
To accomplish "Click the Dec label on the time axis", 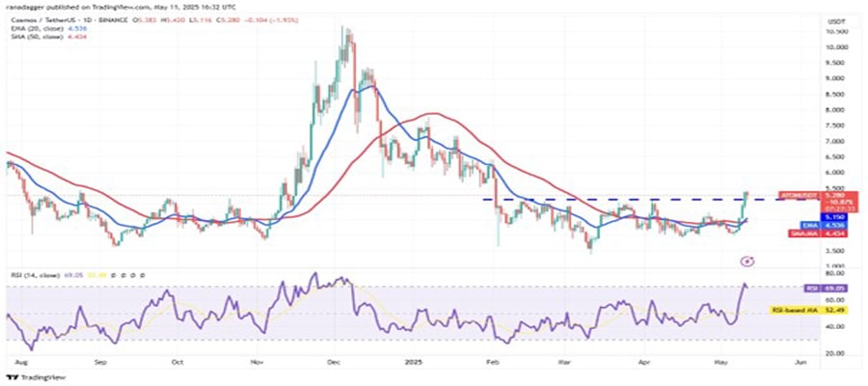I will [x=334, y=363].
